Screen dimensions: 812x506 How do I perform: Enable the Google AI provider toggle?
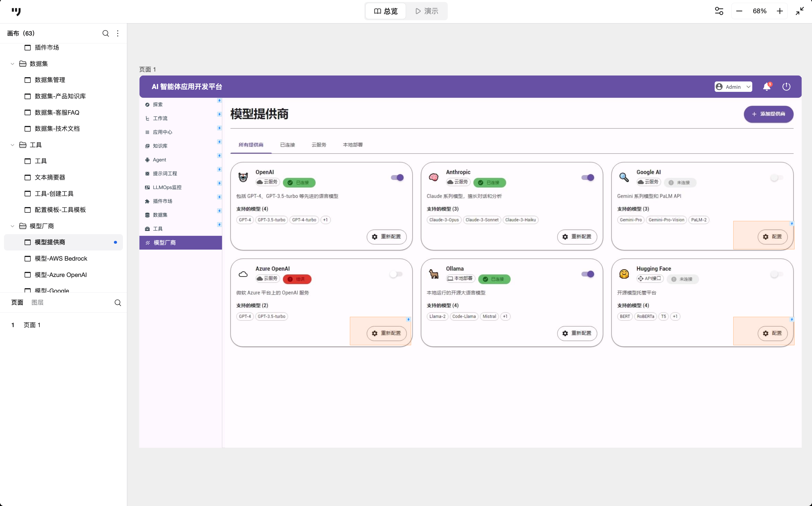[x=776, y=178]
